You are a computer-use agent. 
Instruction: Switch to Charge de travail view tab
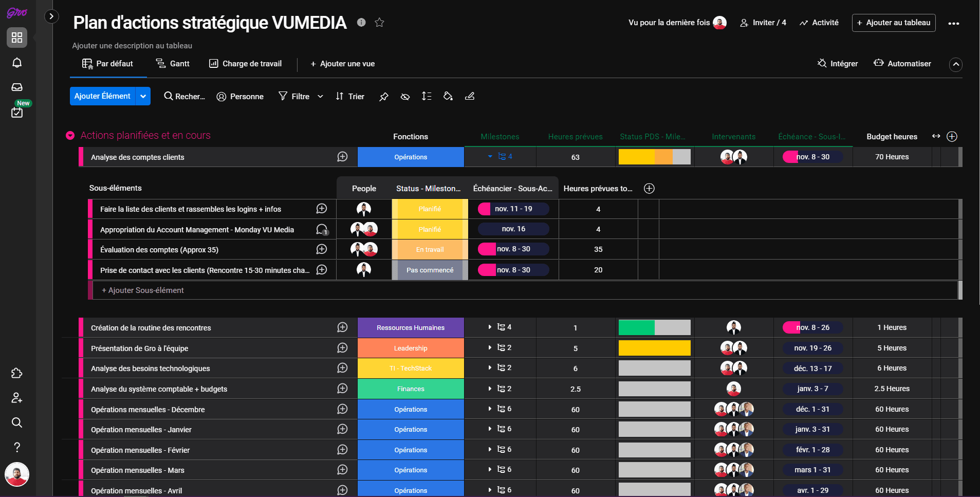click(245, 64)
